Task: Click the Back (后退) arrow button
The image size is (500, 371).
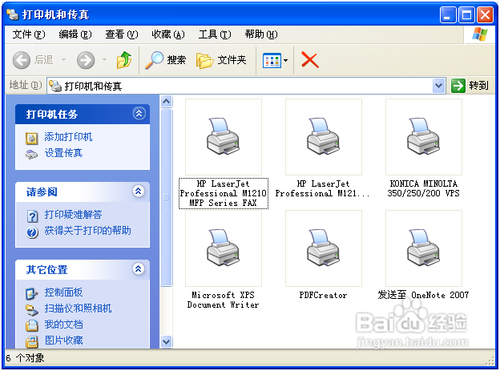Action: coord(22,60)
